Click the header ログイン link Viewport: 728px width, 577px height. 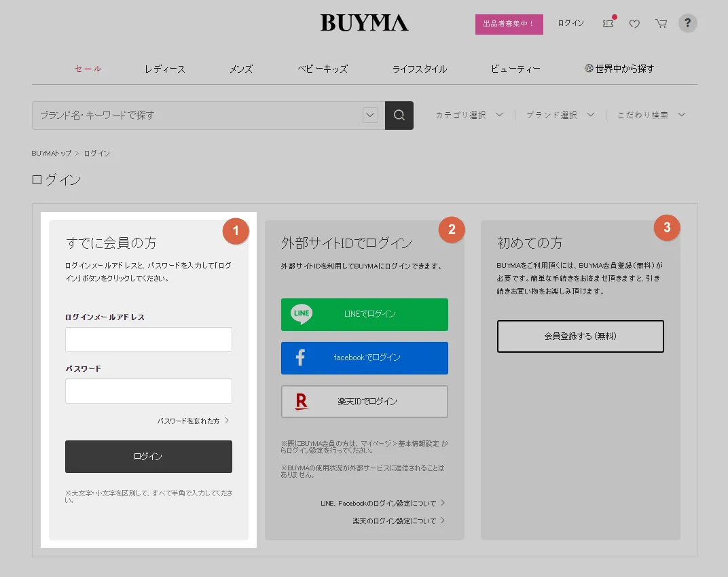pyautogui.click(x=570, y=23)
